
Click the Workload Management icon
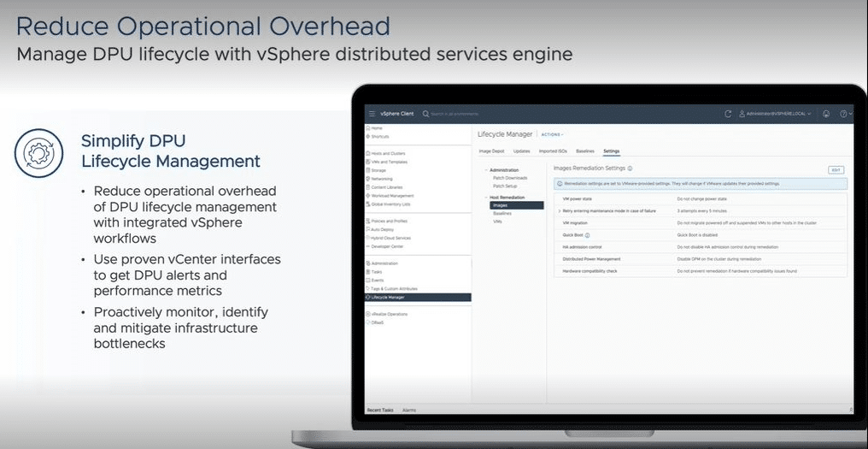point(368,196)
